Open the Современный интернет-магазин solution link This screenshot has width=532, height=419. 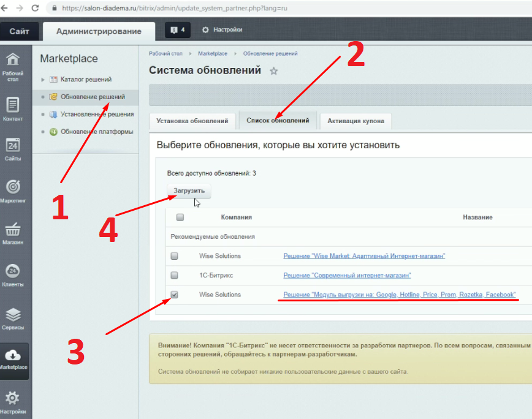click(x=347, y=275)
